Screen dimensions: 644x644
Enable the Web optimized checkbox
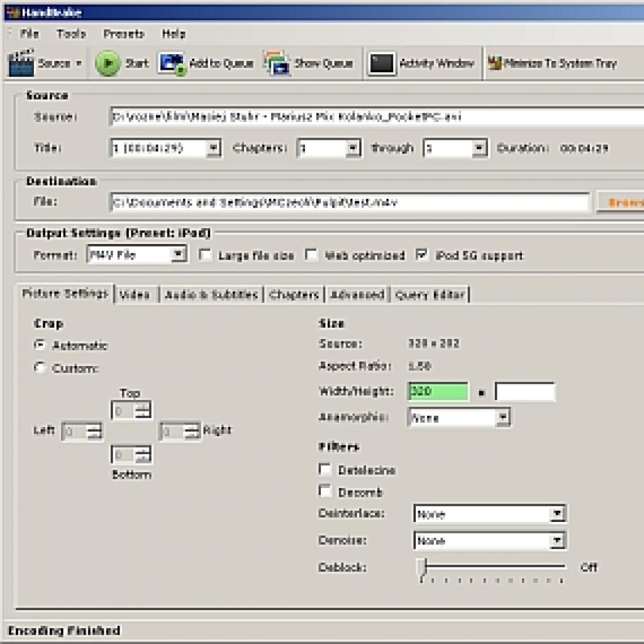311,255
